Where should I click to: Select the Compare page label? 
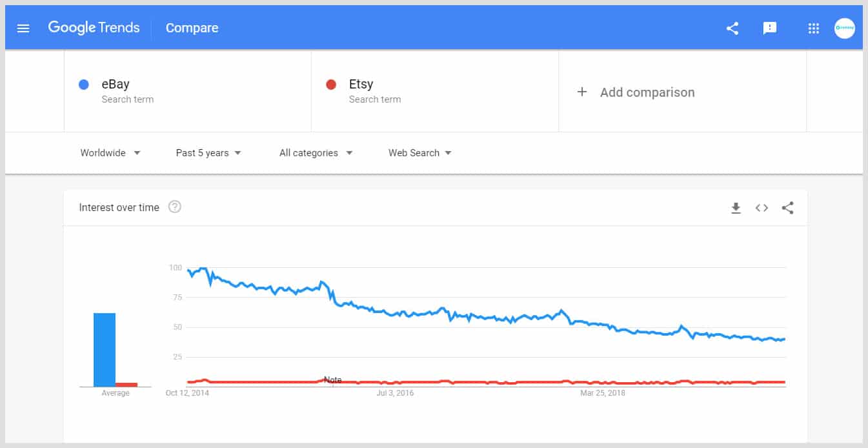pos(192,28)
